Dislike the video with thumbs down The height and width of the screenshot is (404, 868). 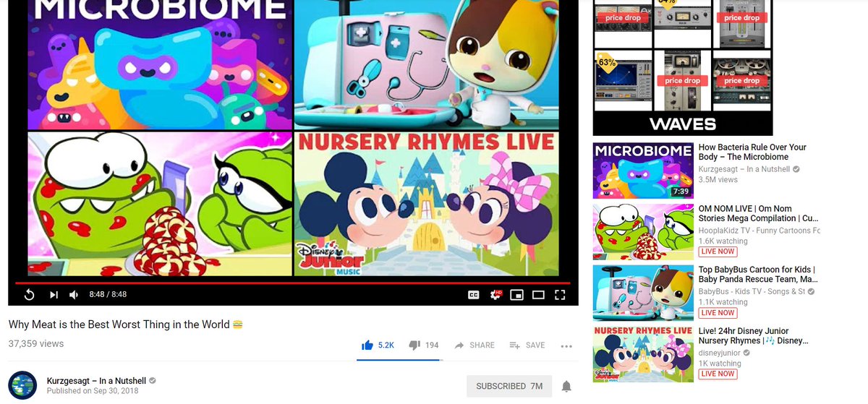point(424,345)
